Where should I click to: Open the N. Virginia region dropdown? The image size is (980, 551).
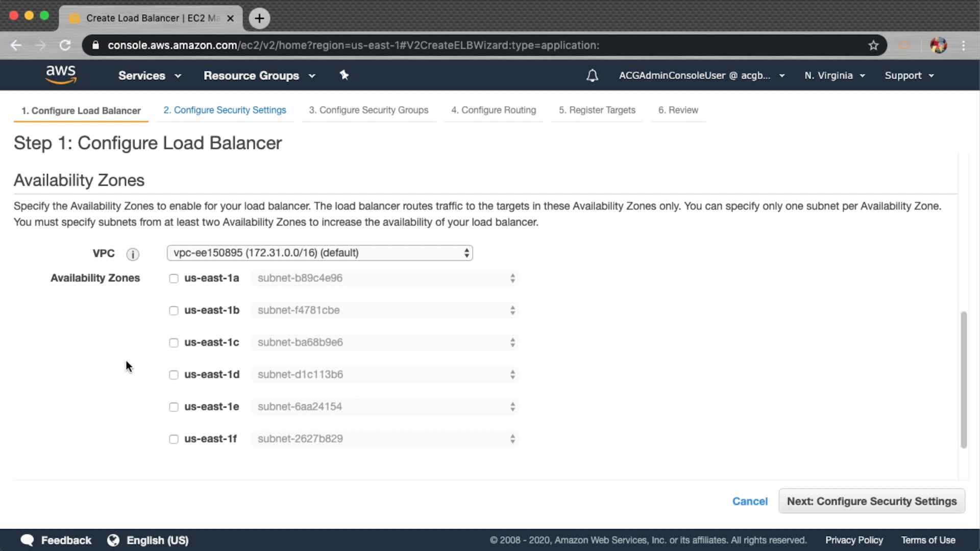(834, 76)
